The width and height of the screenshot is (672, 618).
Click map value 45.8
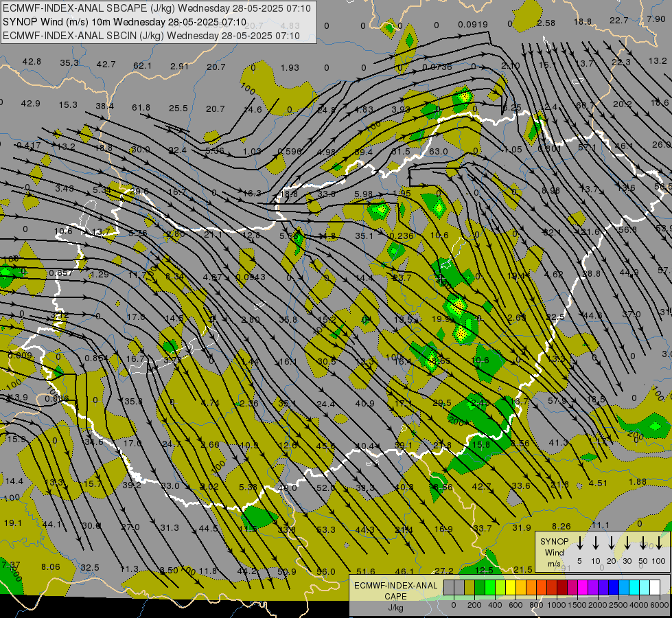(x=325, y=446)
